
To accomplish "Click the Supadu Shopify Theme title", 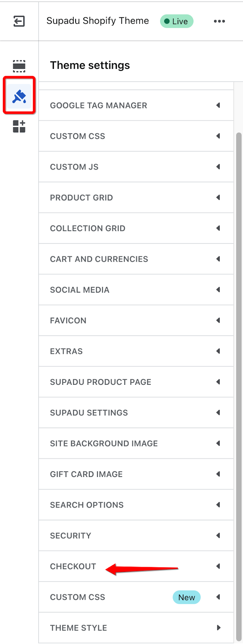I will tap(98, 21).
